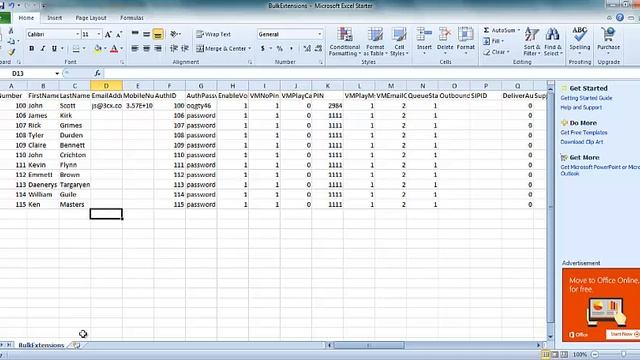Open Get Free Templates link
The height and width of the screenshot is (360, 640).
584,133
